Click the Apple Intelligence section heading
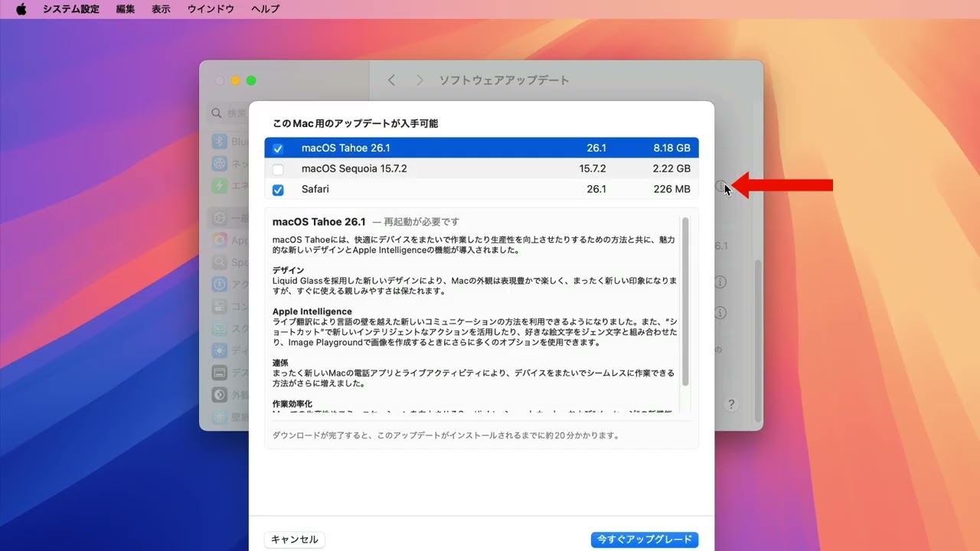This screenshot has height=551, width=980. click(312, 311)
